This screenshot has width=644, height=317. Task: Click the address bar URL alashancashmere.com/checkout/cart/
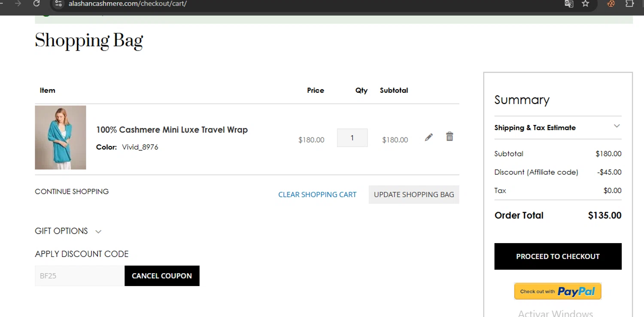pyautogui.click(x=128, y=4)
